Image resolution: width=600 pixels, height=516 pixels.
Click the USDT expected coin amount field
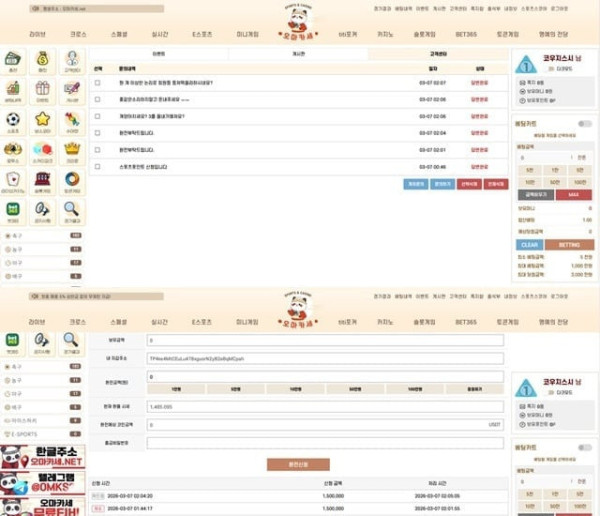pyautogui.click(x=325, y=425)
